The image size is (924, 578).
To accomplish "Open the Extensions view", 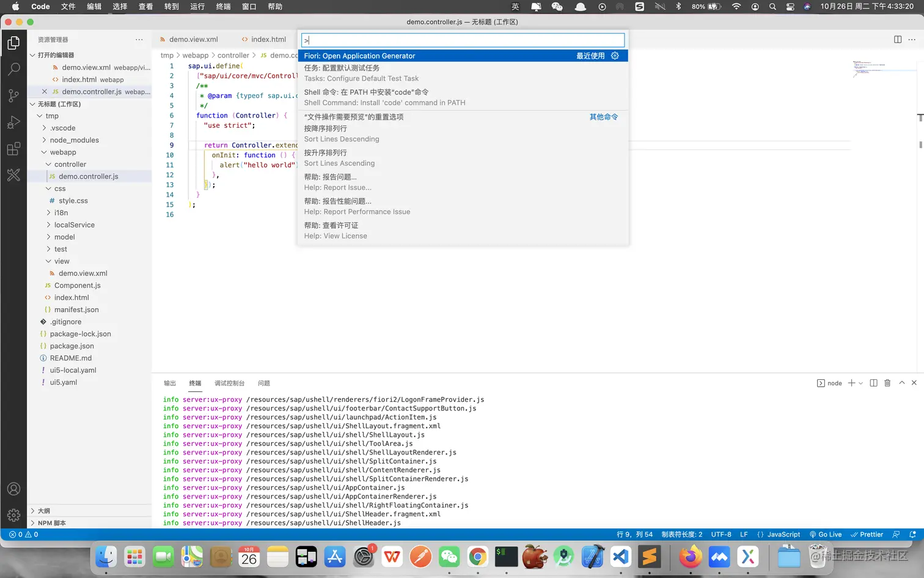I will point(13,149).
